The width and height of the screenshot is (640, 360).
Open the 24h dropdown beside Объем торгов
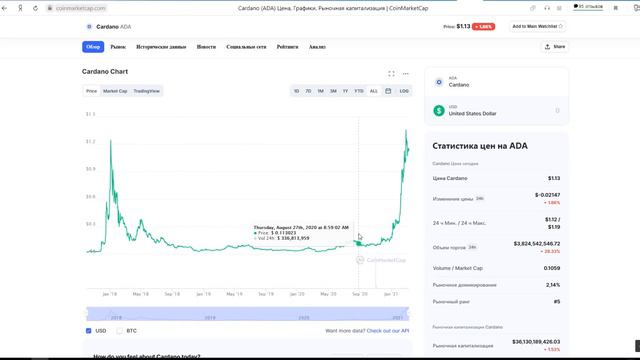coord(472,247)
